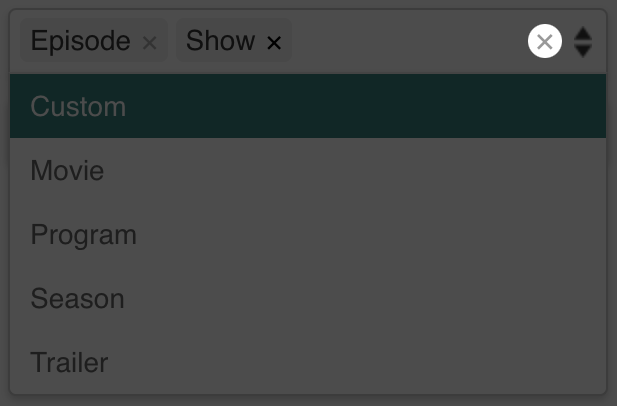Click the upward triangle of the selector arrows

tap(583, 33)
